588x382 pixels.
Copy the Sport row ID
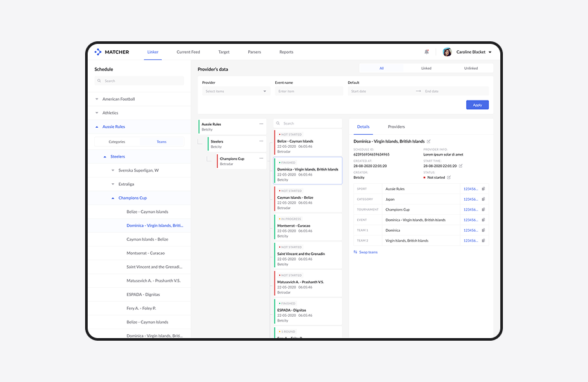pos(484,189)
